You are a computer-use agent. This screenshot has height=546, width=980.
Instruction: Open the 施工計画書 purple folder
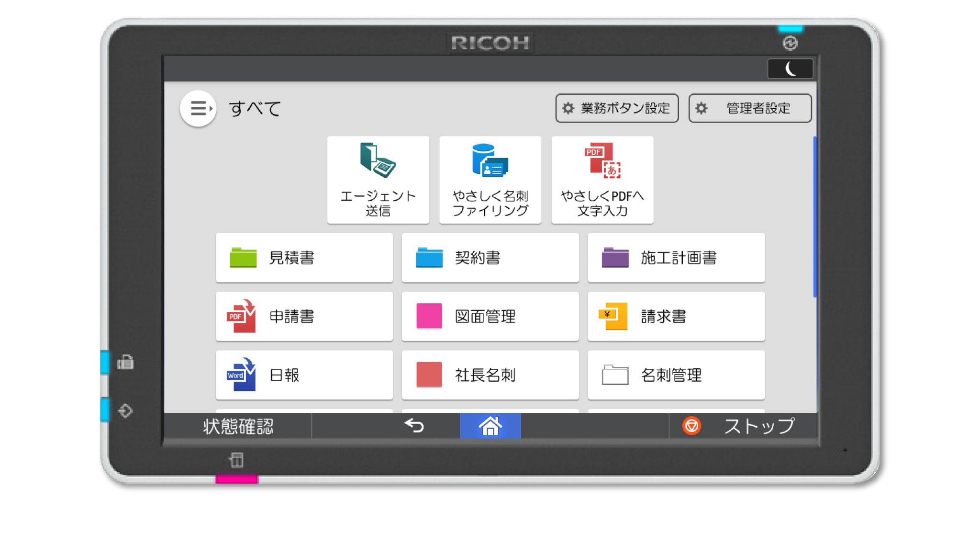676,258
